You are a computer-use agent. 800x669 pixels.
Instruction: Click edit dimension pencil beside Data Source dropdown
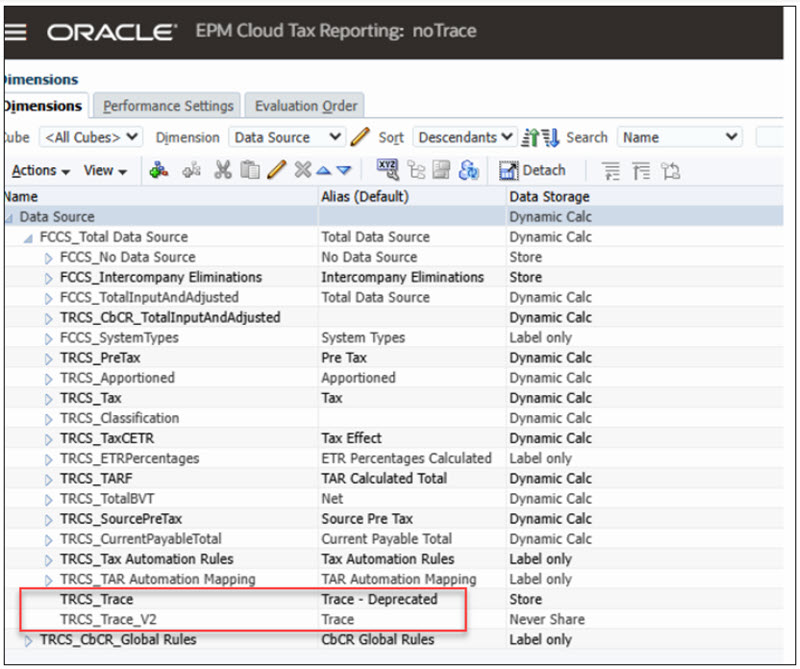(360, 137)
